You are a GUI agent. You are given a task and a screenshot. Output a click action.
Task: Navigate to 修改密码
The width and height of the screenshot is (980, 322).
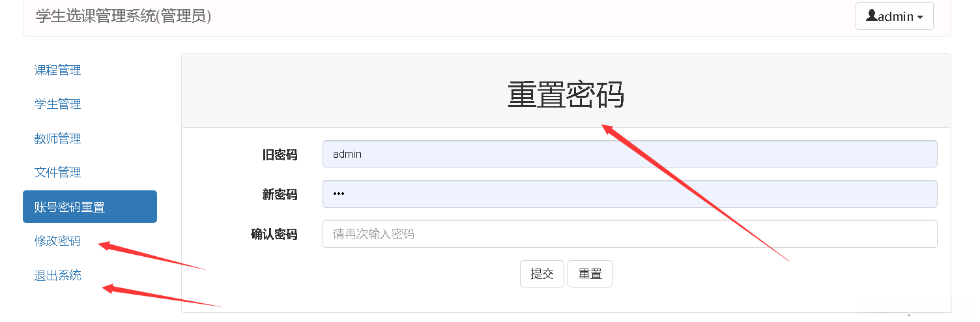[58, 241]
